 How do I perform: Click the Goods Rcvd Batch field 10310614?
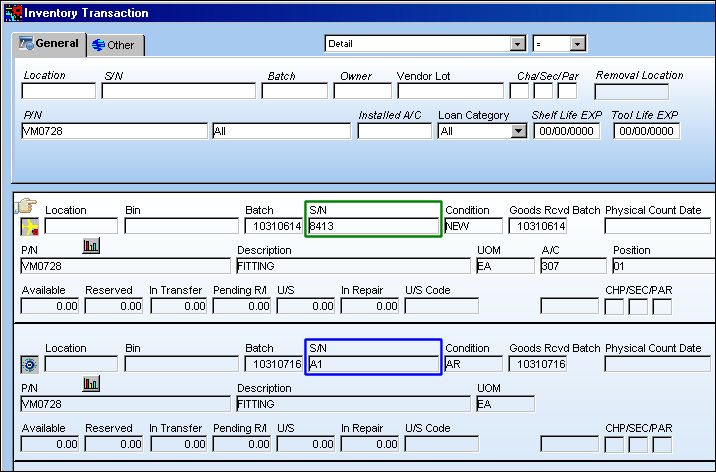coord(537,226)
